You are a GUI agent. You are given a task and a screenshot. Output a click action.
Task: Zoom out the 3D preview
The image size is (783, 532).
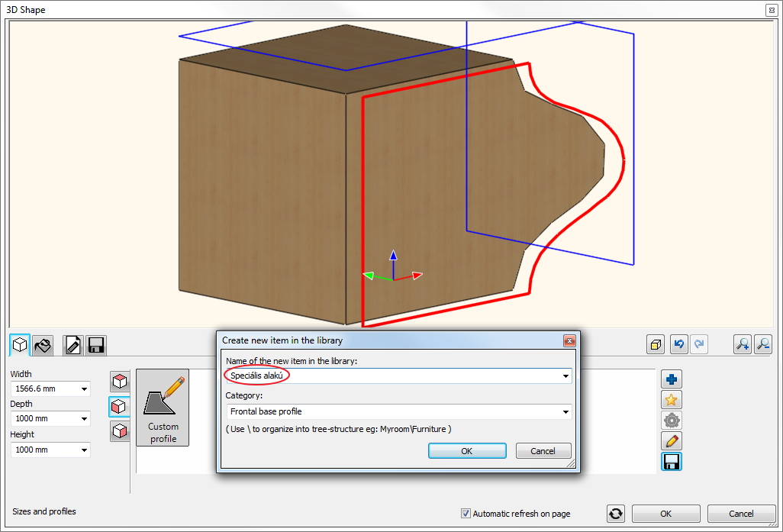coord(763,344)
